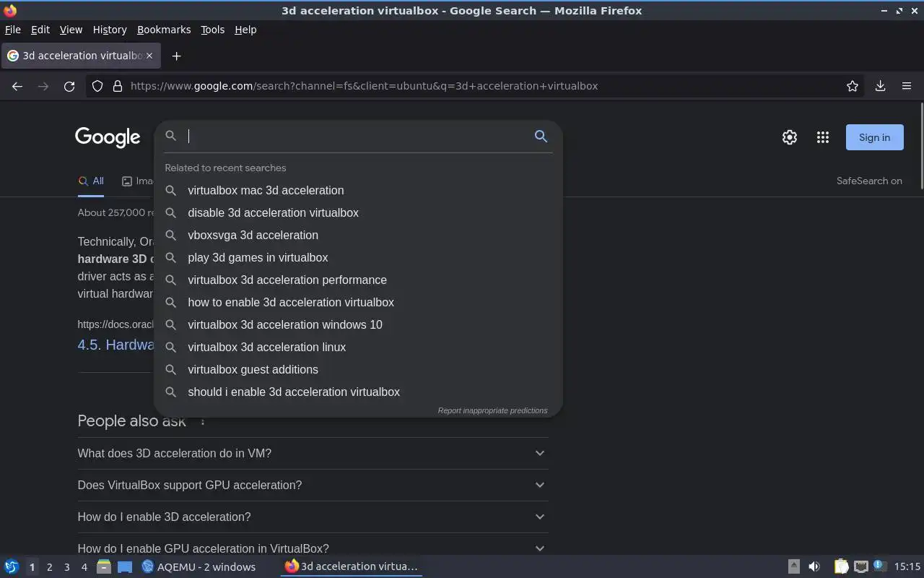This screenshot has height=578, width=924.
Task: Open the History menu
Action: tap(110, 30)
